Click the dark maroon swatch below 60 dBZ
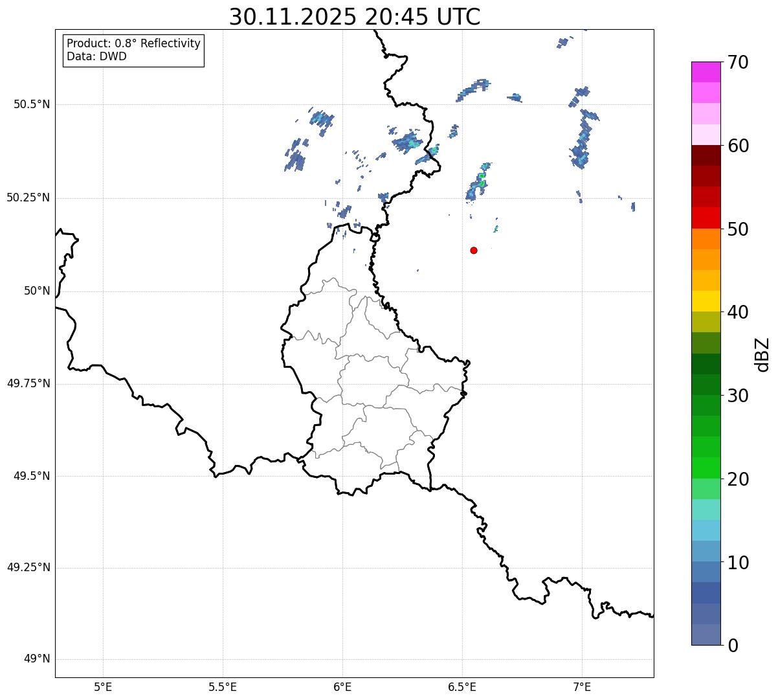The width and height of the screenshot is (778, 700). 706,155
